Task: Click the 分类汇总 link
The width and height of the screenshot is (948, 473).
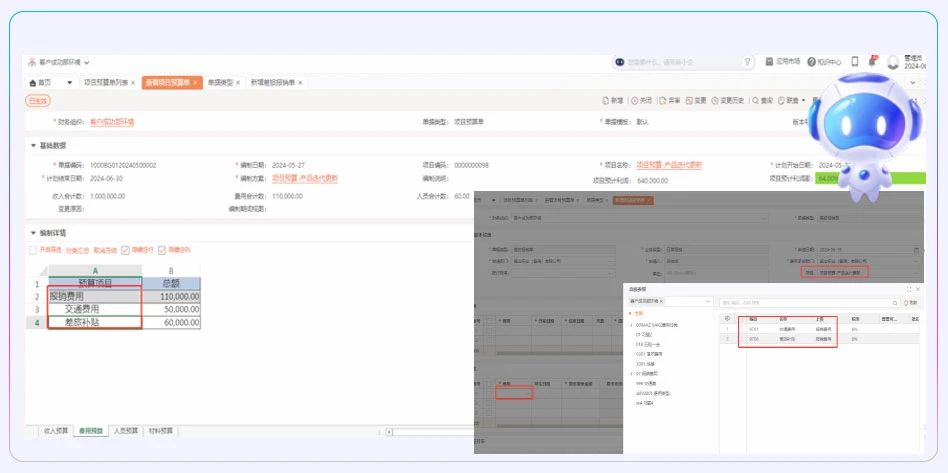Action: [78, 250]
